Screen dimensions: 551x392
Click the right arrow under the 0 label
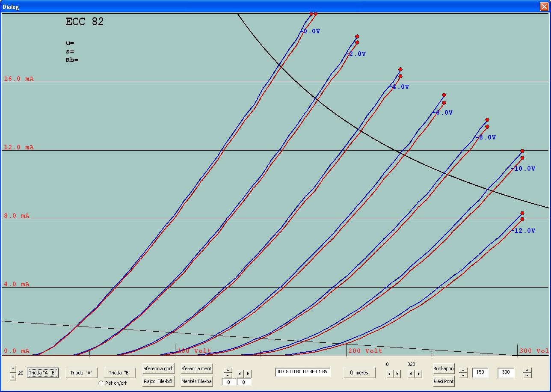397,374
